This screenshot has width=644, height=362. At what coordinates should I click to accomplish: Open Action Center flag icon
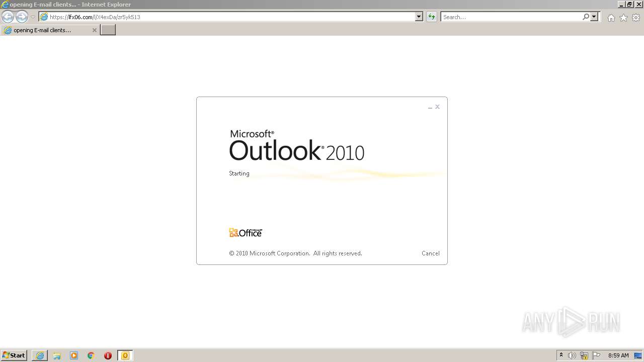click(596, 355)
